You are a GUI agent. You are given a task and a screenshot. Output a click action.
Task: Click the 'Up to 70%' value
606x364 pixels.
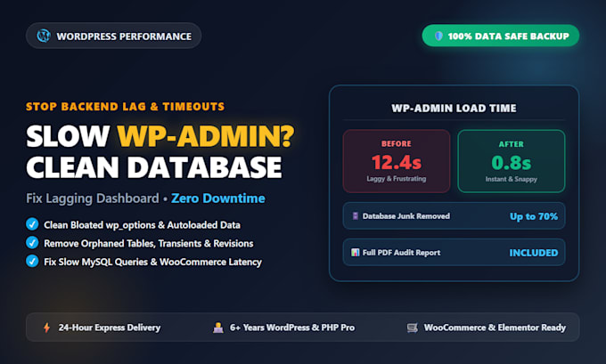(x=534, y=216)
